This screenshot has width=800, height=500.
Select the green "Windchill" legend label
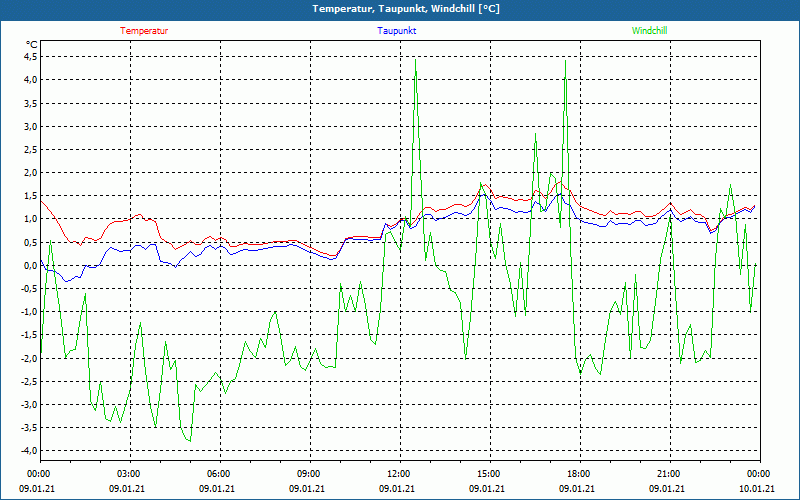[649, 31]
